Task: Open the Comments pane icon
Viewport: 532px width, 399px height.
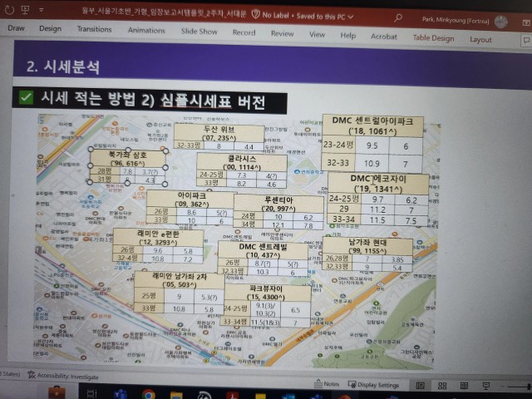Action: [526, 40]
